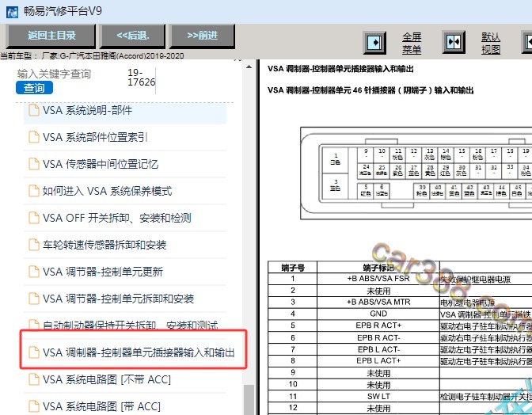Click the +B ABS/VSA MTR table cell

(378, 302)
